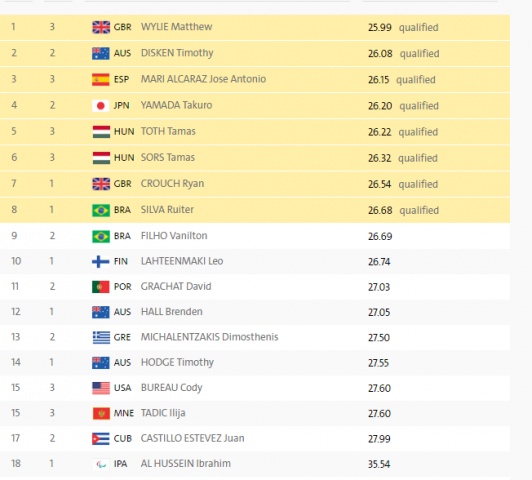Click the Greece flag beside MICHALENTZAKIS
This screenshot has height=480, width=532.
click(101, 337)
